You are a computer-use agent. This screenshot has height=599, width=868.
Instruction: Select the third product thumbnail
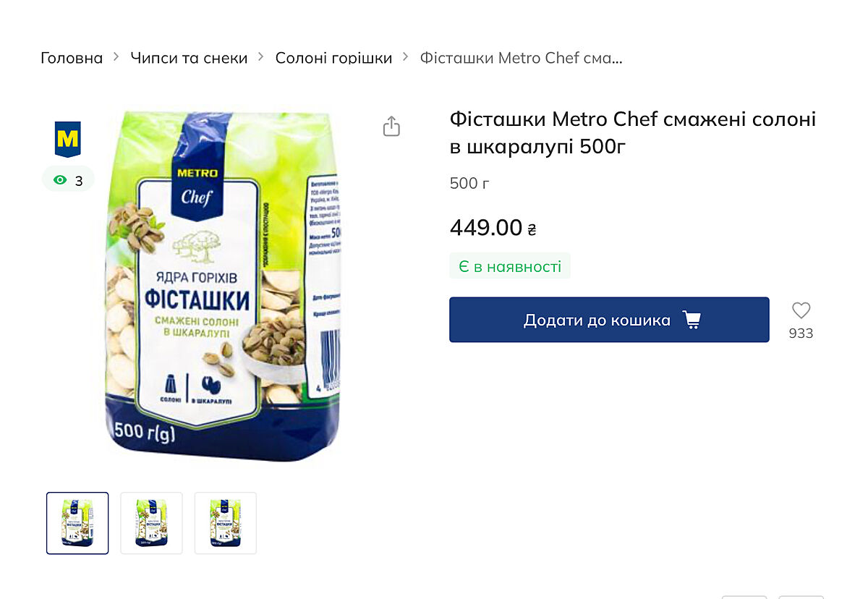pyautogui.click(x=226, y=523)
